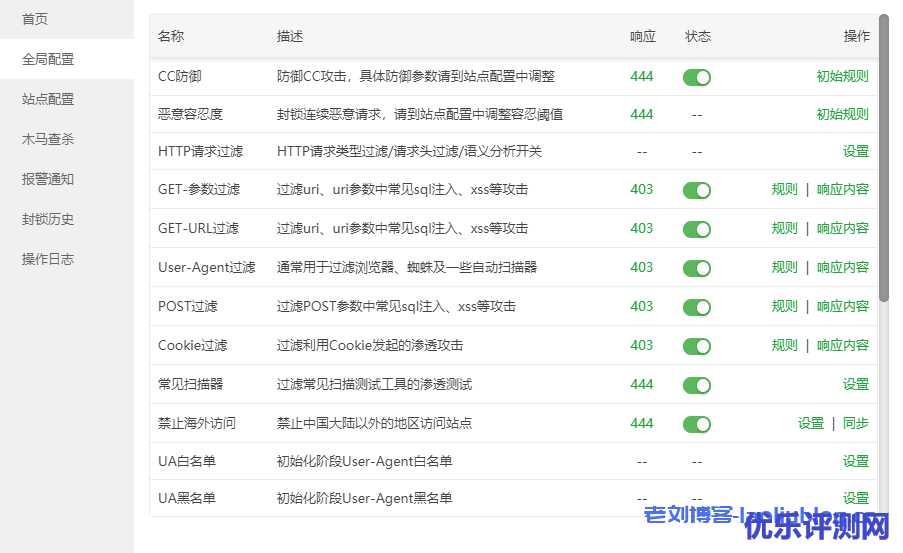Turn off 禁止海外访问 switch
The width and height of the screenshot is (903, 553).
(x=696, y=424)
